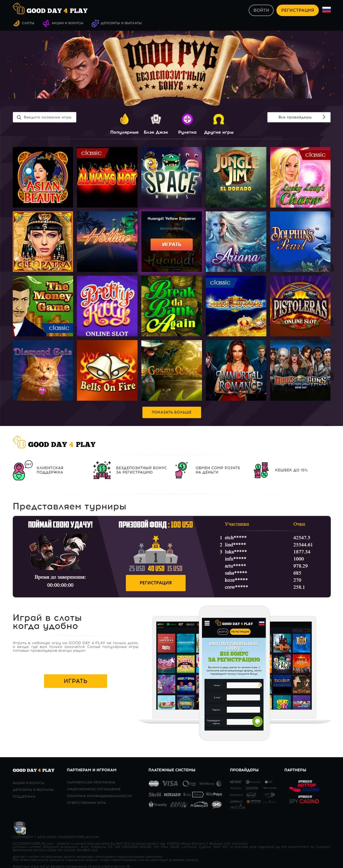Open Promotions and Bonuses menu item
Viewport: 343px width, 868px height.
point(63,23)
